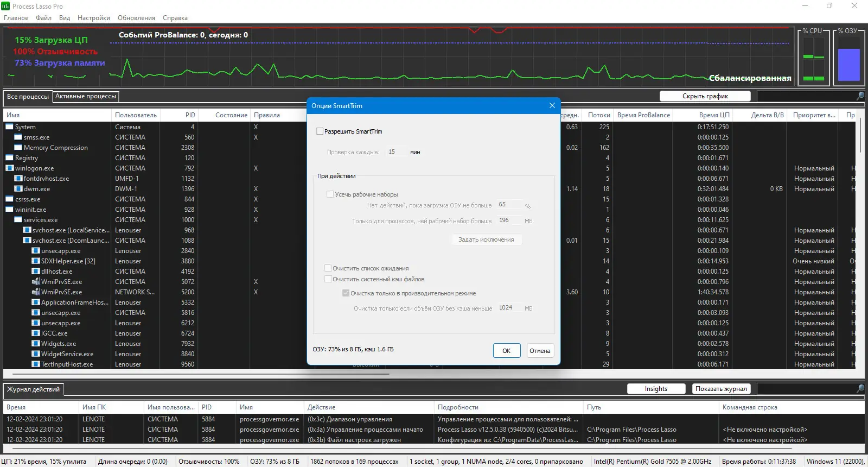Image resolution: width=868 pixels, height=467 pixels.
Task: Click the Действие column header in the log
Action: click(369, 407)
